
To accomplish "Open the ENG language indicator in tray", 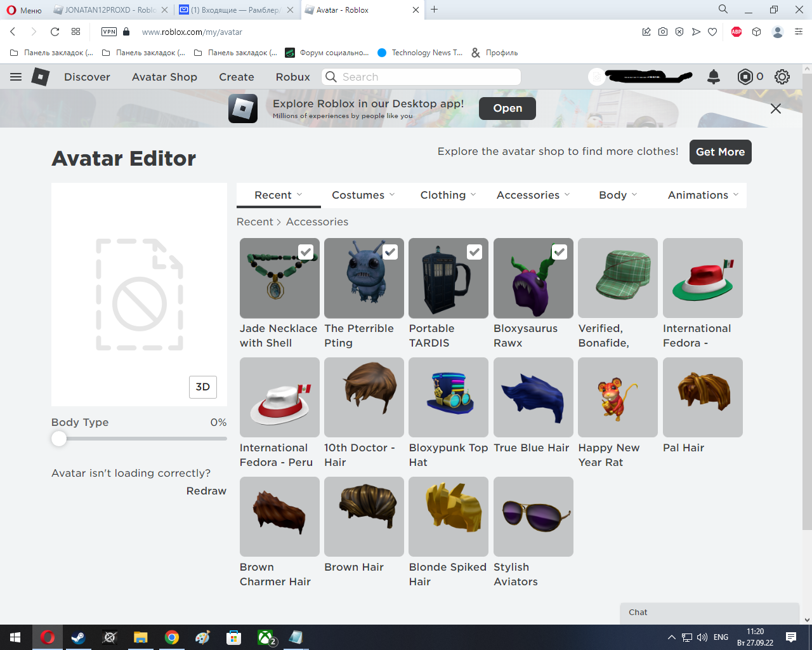I will pyautogui.click(x=721, y=637).
